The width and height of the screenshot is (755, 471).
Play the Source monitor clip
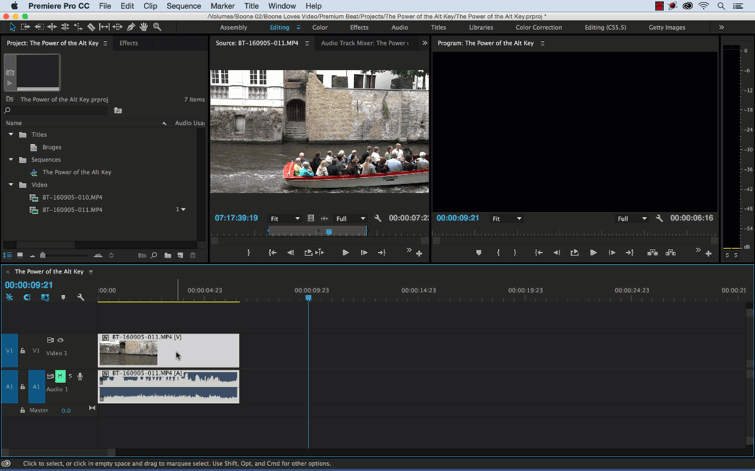pyautogui.click(x=345, y=252)
